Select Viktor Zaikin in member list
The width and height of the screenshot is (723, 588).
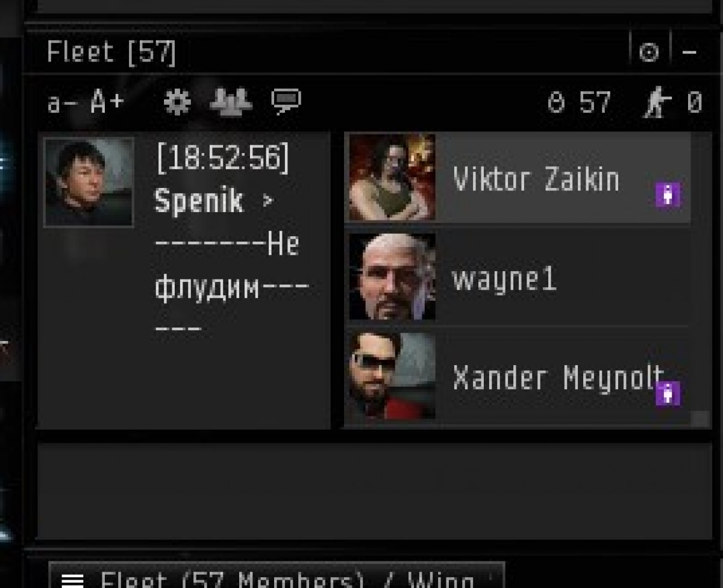pyautogui.click(x=518, y=178)
